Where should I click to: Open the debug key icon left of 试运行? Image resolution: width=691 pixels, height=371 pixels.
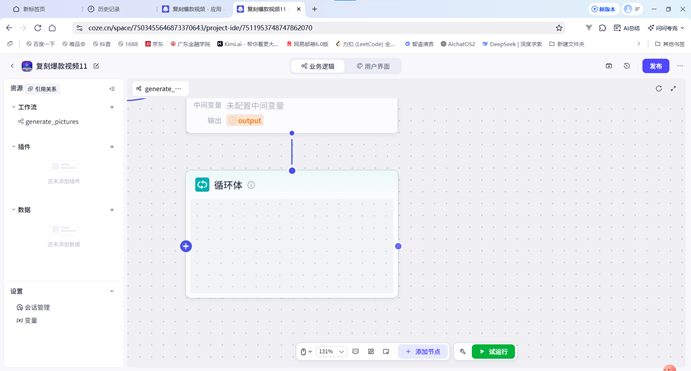(462, 352)
